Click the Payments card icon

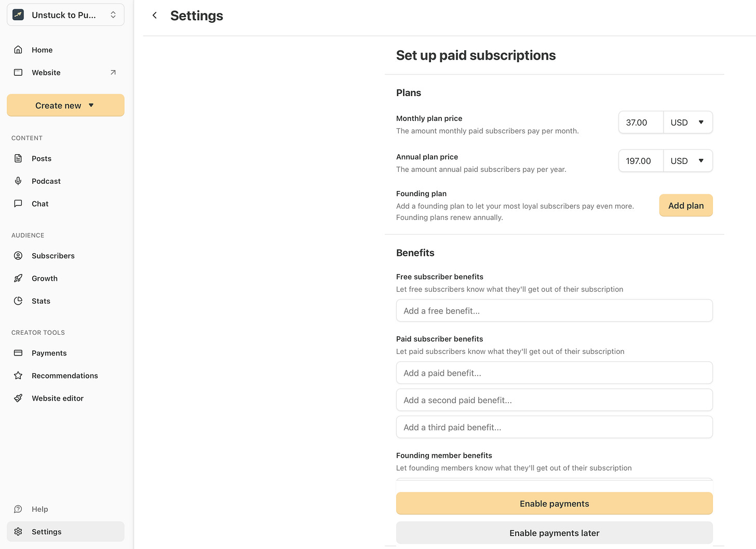point(18,353)
